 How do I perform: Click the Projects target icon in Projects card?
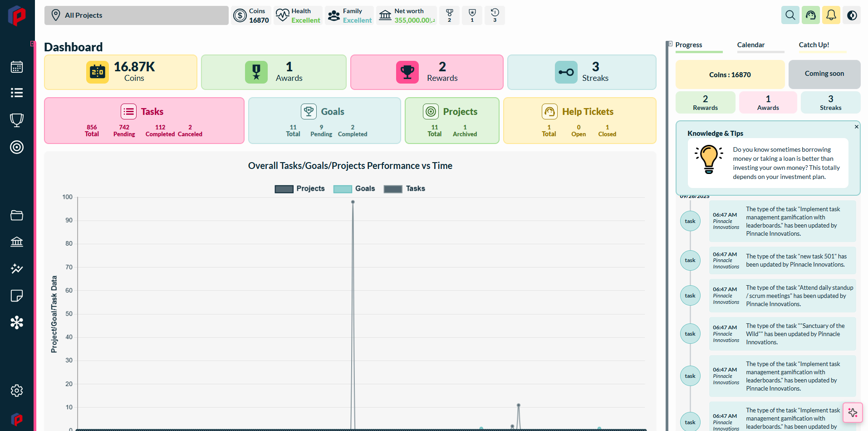click(431, 111)
